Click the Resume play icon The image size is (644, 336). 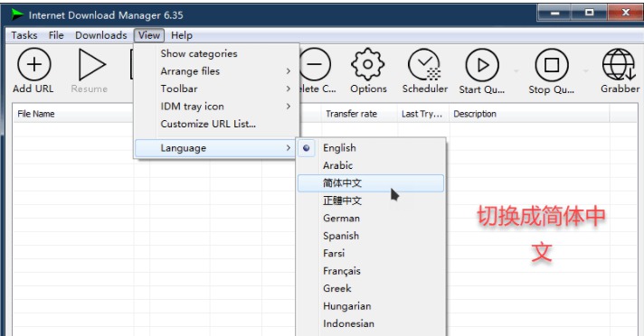point(91,64)
